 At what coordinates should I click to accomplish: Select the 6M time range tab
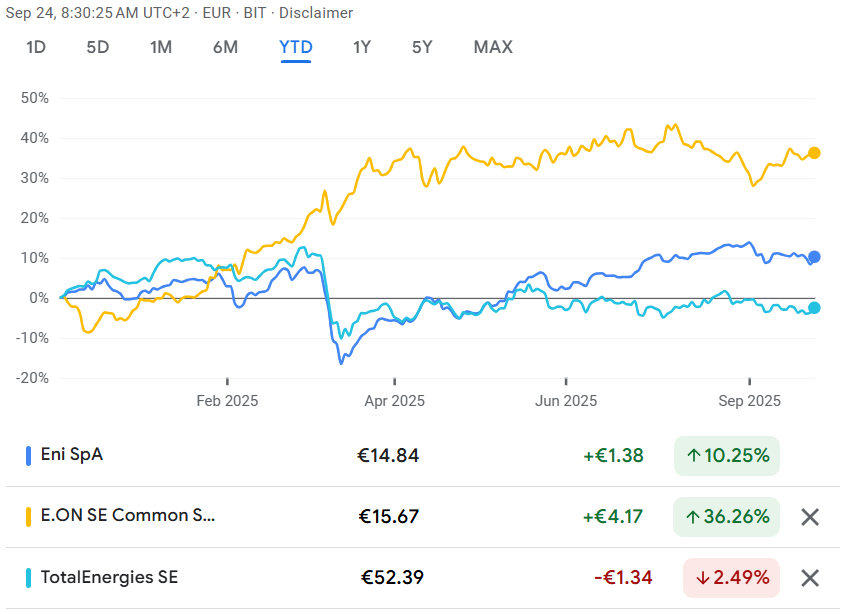[x=225, y=47]
